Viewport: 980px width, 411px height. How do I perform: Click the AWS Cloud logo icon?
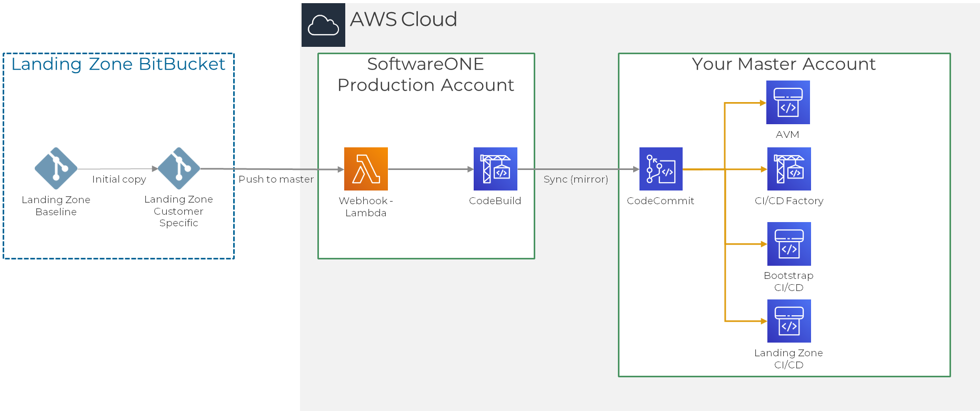tap(323, 25)
